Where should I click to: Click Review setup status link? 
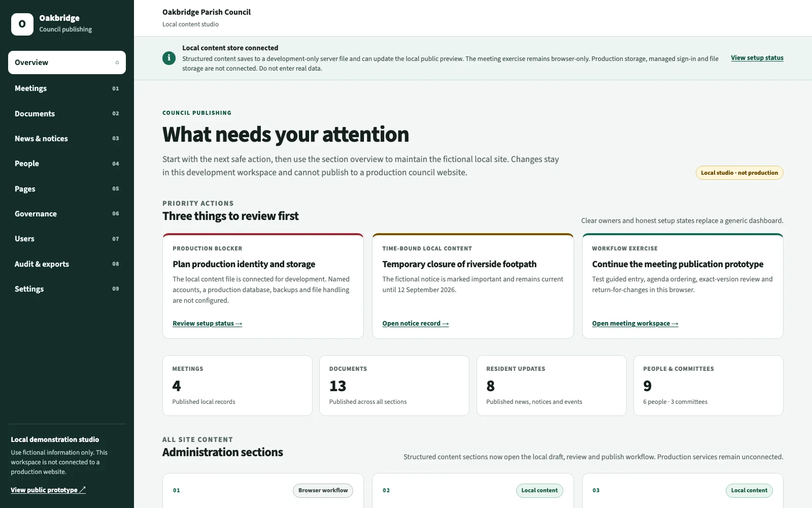tap(207, 324)
